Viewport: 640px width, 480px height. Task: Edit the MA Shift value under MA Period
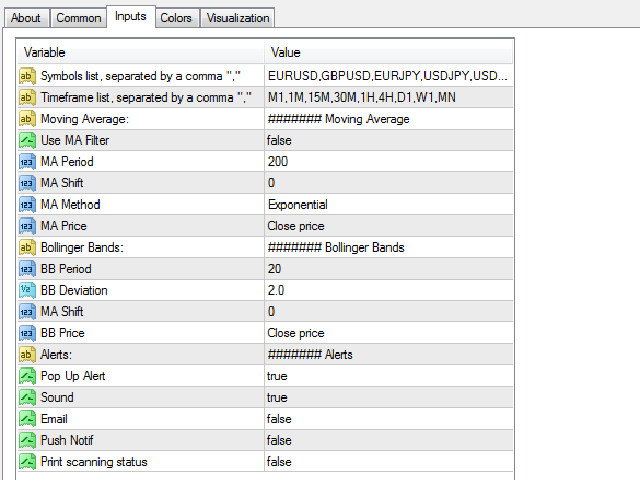389,183
